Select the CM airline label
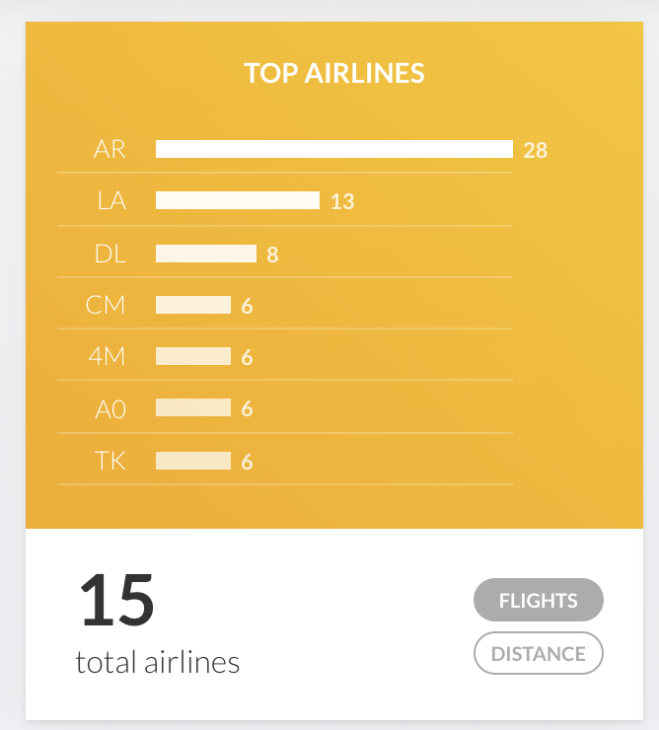 point(106,305)
